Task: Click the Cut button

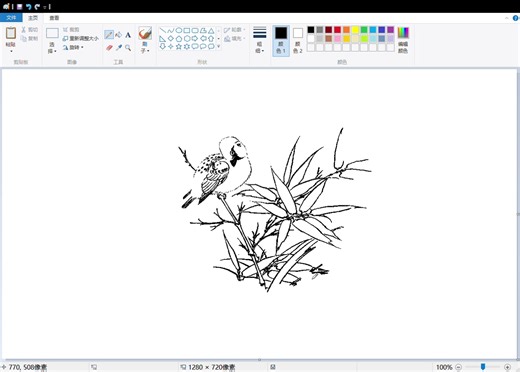Action: (x=30, y=30)
